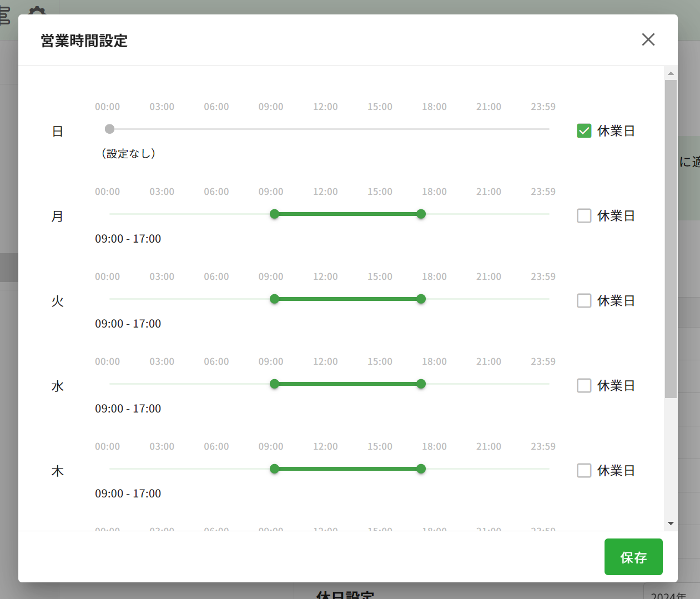The width and height of the screenshot is (700, 599).
Task: Click the settings gear icon behind dialog
Action: [x=37, y=10]
